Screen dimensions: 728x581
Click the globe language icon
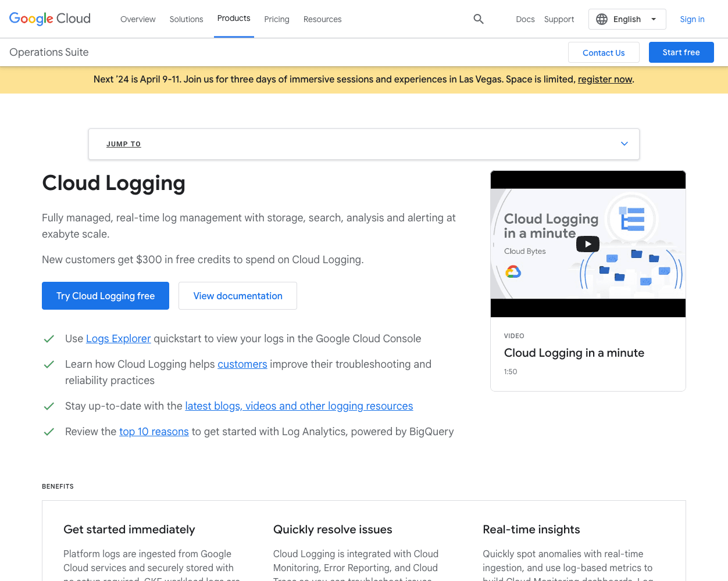pos(602,19)
